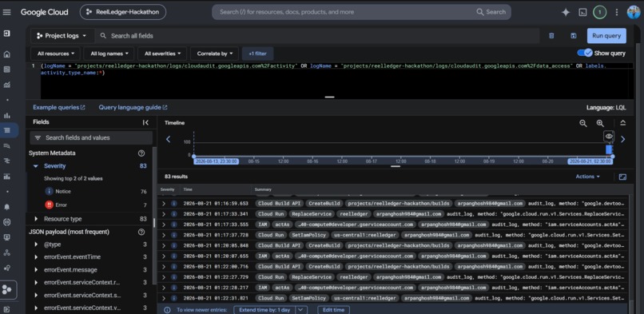Click the Run query button
Image resolution: width=644 pixels, height=314 pixels.
click(x=606, y=36)
